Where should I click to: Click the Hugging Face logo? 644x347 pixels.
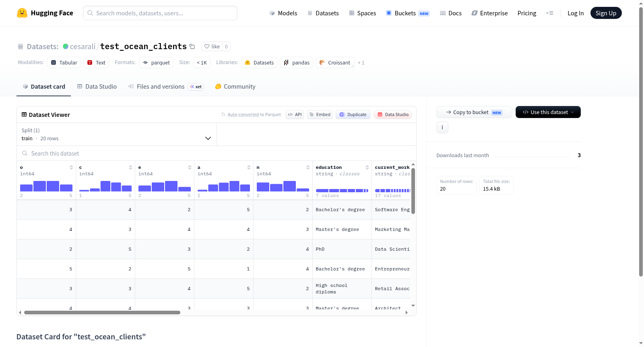45,13
